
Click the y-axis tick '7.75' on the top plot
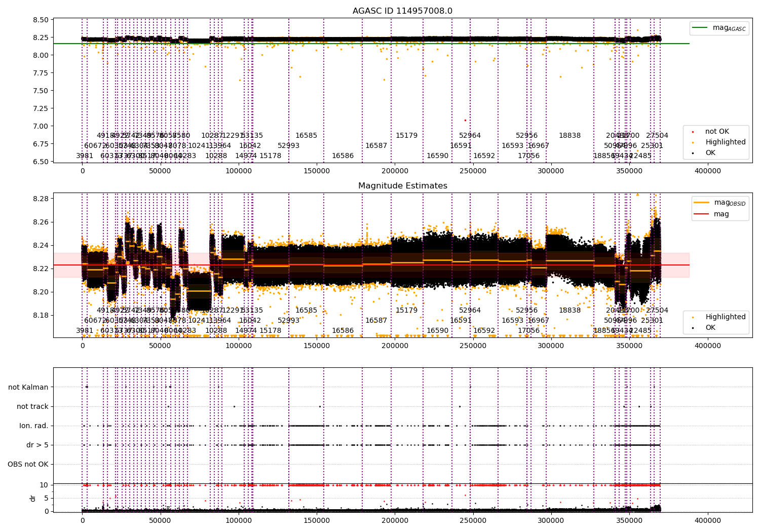coord(41,73)
